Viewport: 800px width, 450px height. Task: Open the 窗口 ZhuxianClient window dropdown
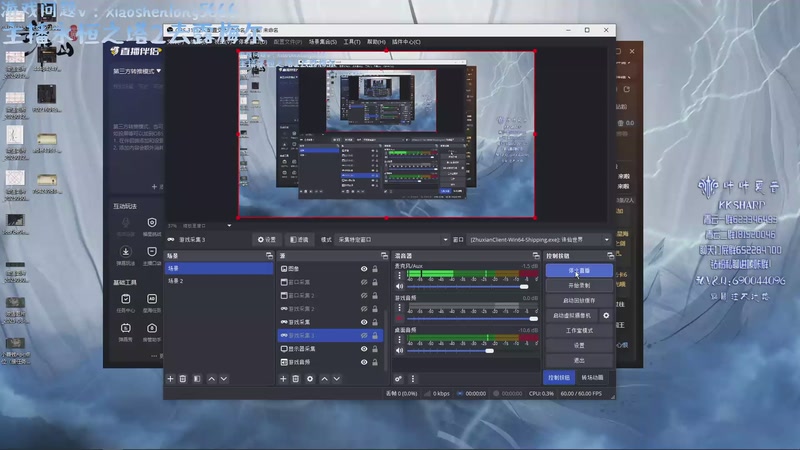(x=539, y=239)
